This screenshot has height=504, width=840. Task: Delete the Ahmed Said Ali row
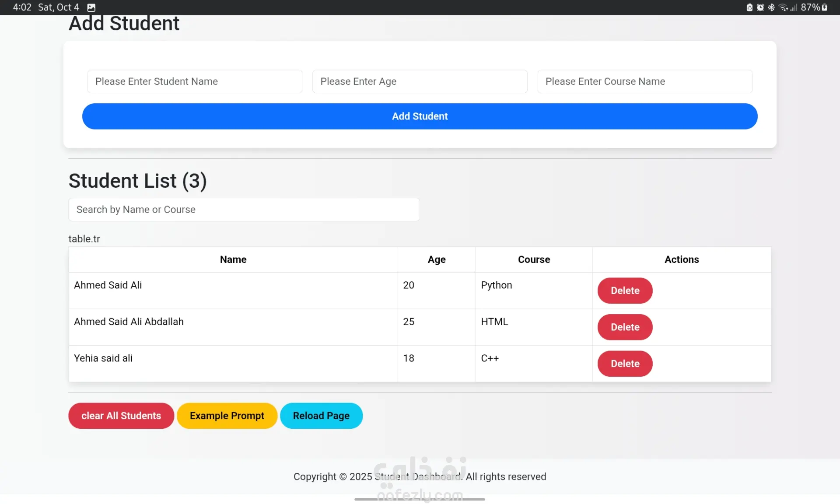tap(625, 290)
